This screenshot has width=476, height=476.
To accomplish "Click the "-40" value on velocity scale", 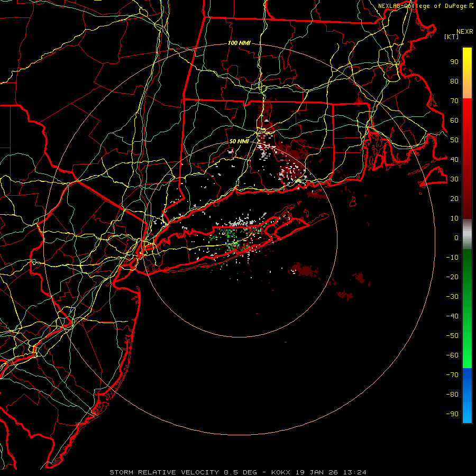I will [452, 316].
